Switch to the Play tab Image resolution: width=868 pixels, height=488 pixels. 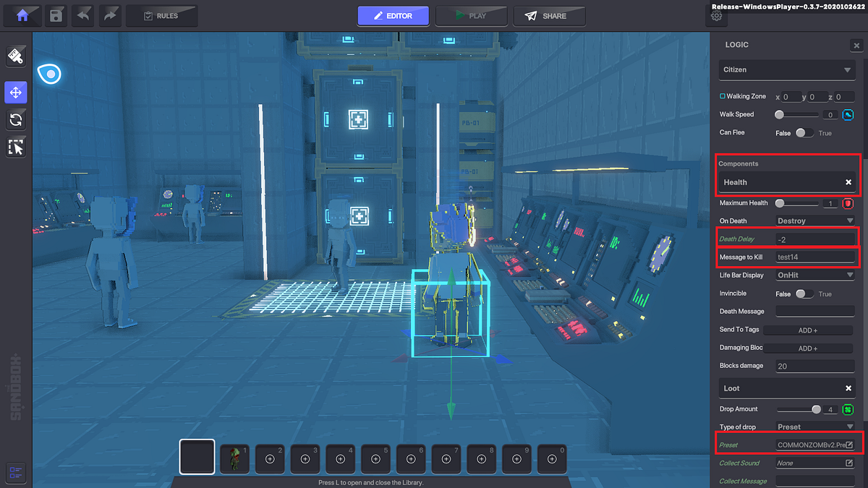tap(472, 15)
